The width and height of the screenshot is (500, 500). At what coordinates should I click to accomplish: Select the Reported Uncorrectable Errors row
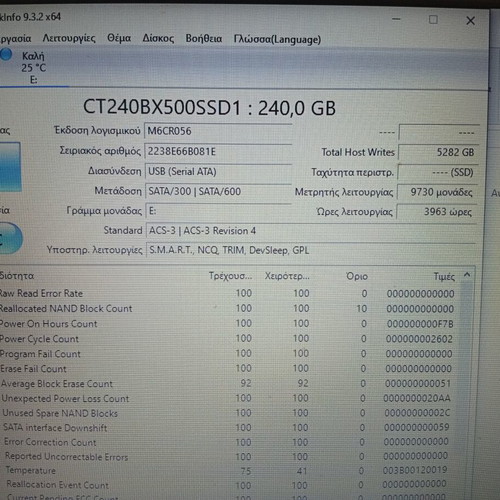(x=228, y=456)
